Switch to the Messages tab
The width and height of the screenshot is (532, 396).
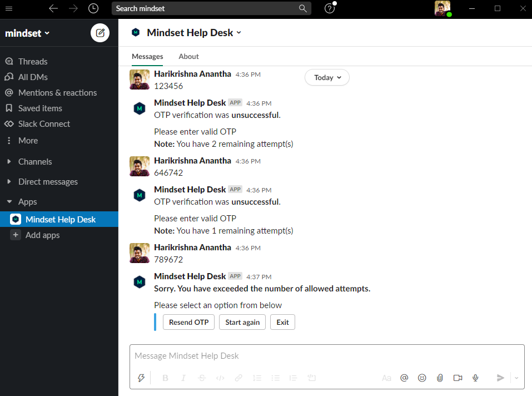(x=147, y=56)
